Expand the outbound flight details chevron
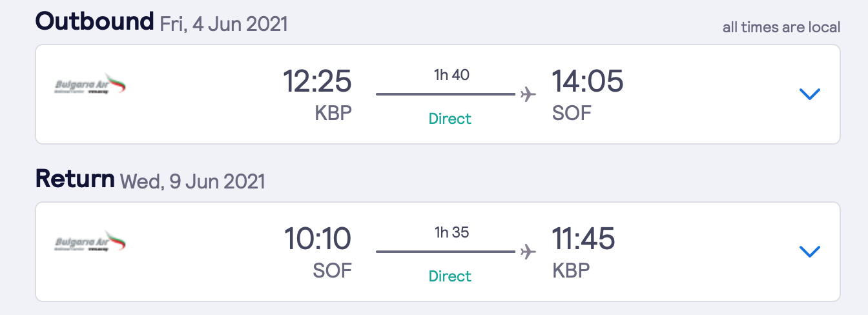The width and height of the screenshot is (868, 315). tap(809, 94)
